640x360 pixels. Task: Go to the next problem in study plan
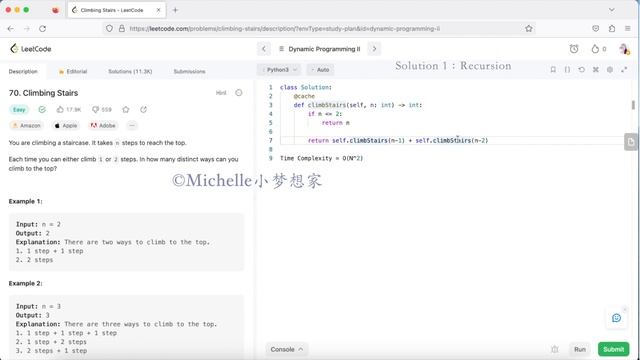point(374,49)
